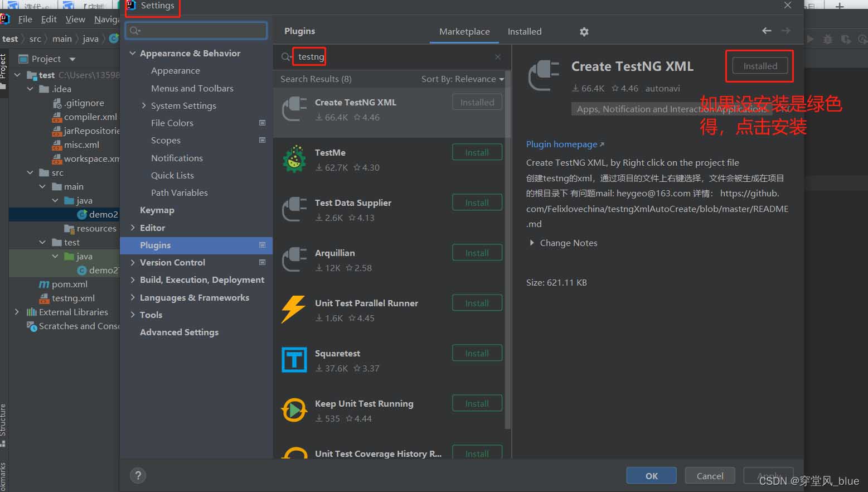
Task: Click Test Data Supplier plug icon
Action: click(294, 209)
